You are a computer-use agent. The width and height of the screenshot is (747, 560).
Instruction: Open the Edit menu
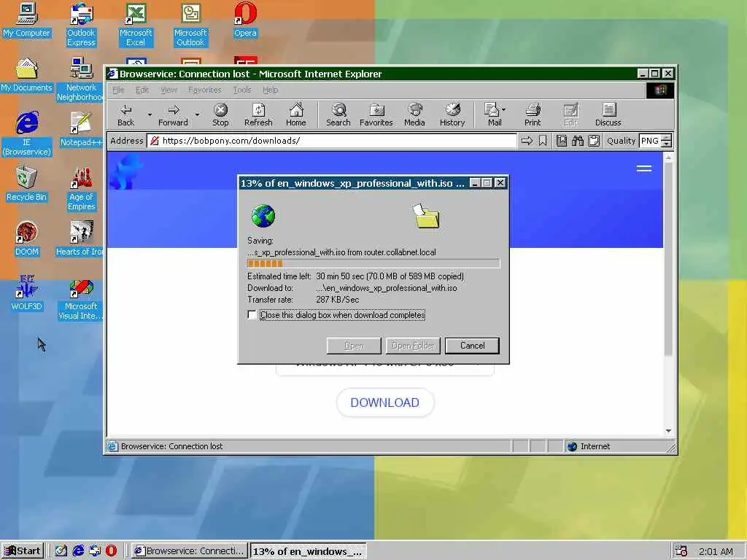tap(142, 90)
